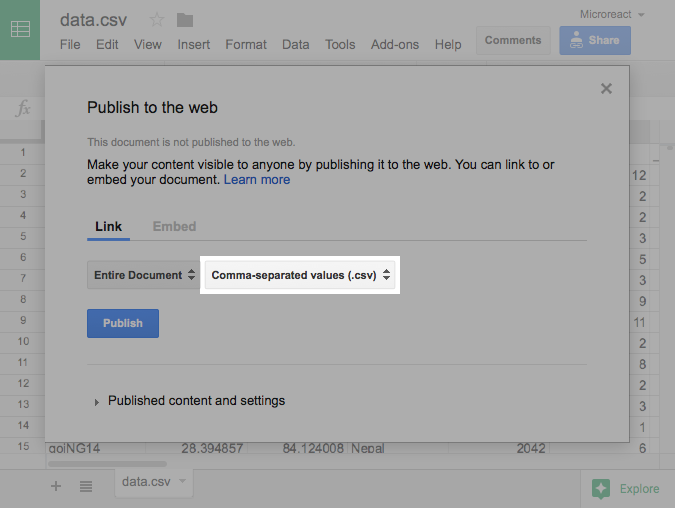Star the data.csv document

pos(157,20)
